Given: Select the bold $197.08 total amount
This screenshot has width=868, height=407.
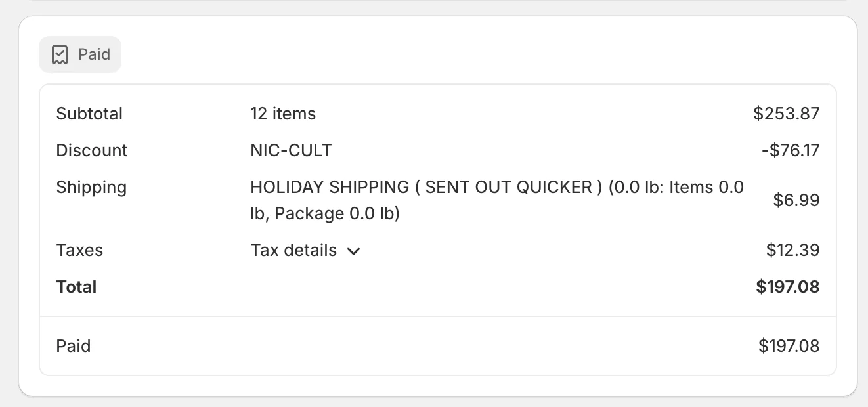Looking at the screenshot, I should (787, 287).
